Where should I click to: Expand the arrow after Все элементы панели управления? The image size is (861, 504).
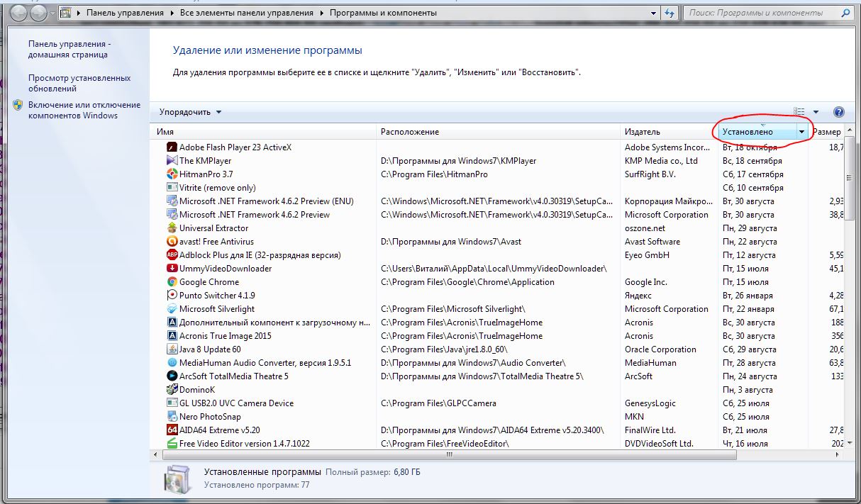coord(323,13)
